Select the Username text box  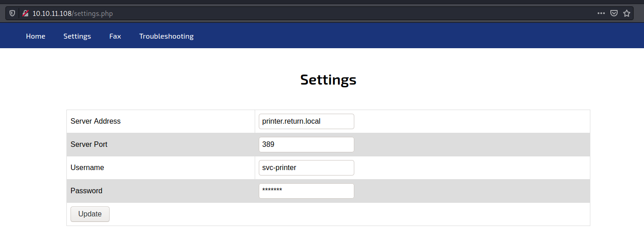306,168
